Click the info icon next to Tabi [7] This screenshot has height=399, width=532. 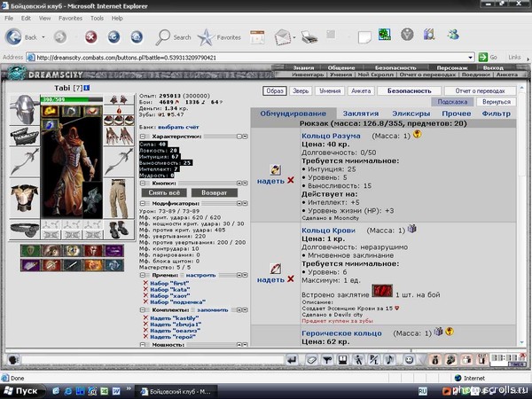click(87, 88)
